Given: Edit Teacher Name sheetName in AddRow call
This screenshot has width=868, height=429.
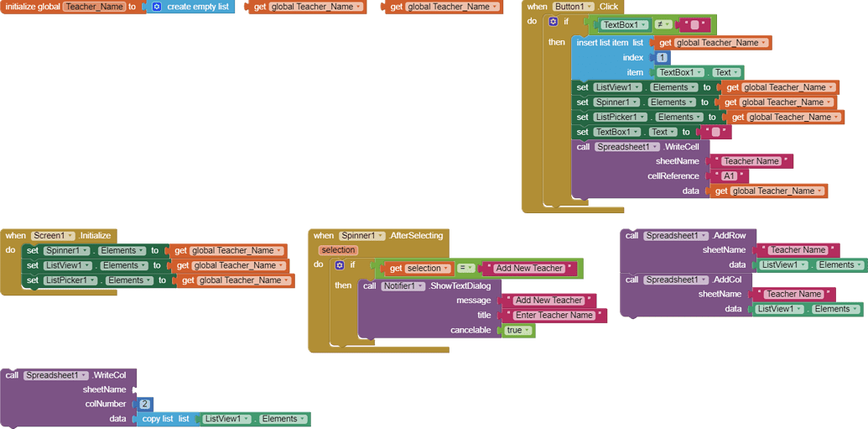Looking at the screenshot, I should pos(798,250).
